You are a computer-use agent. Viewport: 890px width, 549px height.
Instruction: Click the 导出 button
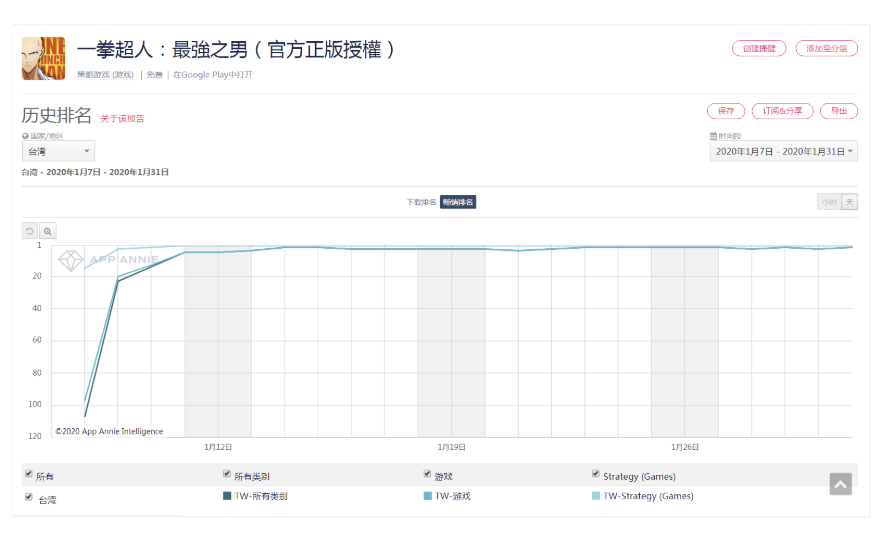(839, 111)
